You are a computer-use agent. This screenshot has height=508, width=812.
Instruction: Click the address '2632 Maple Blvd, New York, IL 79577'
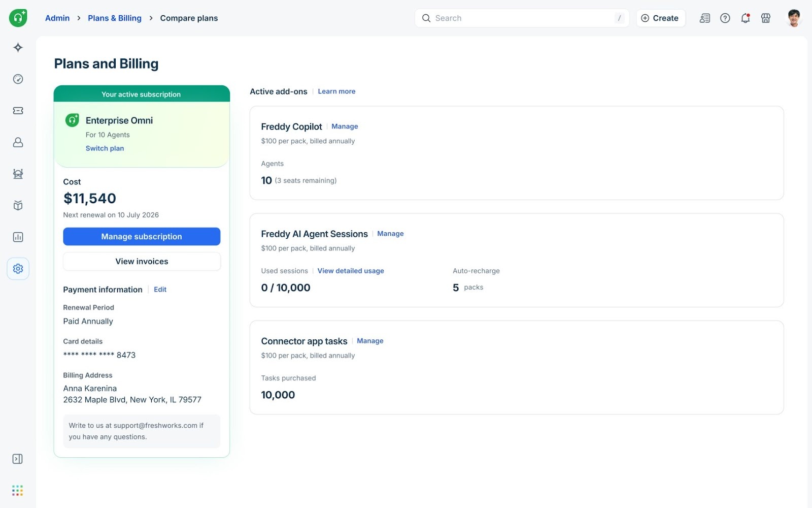click(x=132, y=400)
